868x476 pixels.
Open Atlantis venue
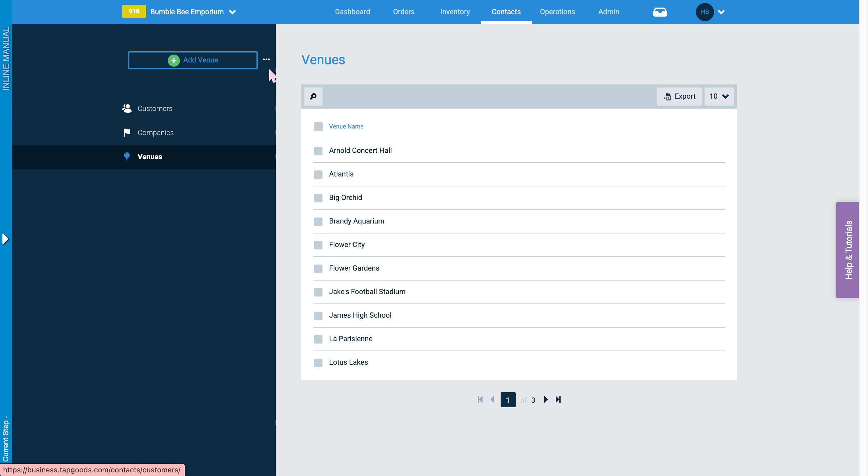[341, 174]
